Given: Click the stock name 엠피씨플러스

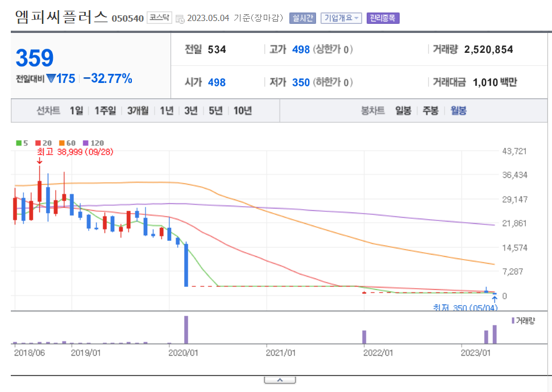Looking at the screenshot, I should (61, 17).
